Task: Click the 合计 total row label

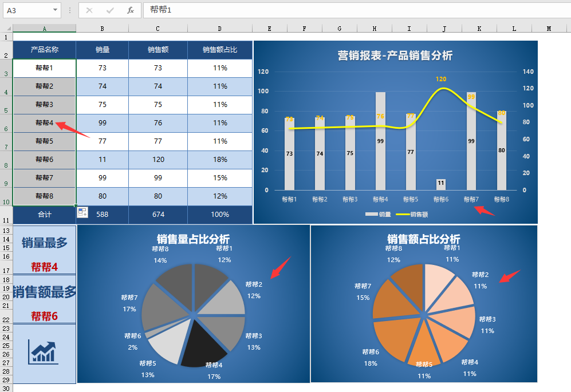Action: [x=45, y=215]
